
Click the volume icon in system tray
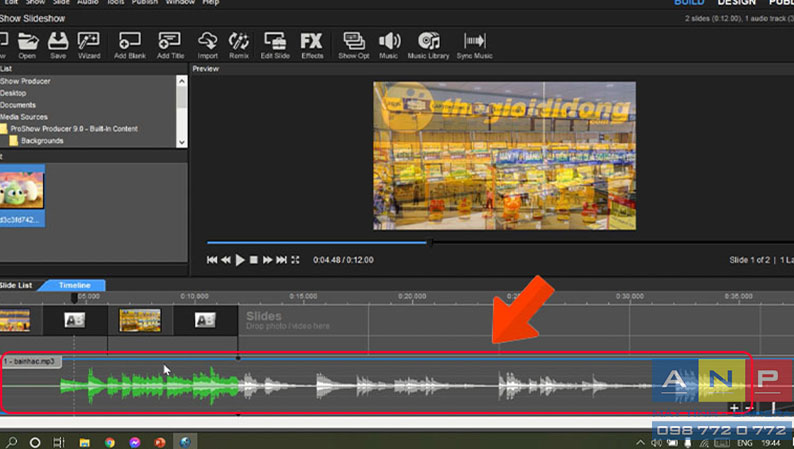click(657, 443)
